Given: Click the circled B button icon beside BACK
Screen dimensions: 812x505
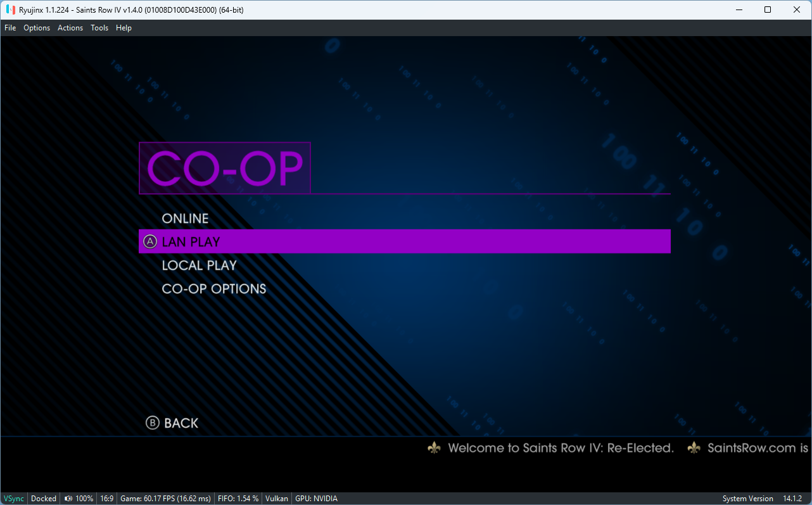Looking at the screenshot, I should pyautogui.click(x=153, y=423).
